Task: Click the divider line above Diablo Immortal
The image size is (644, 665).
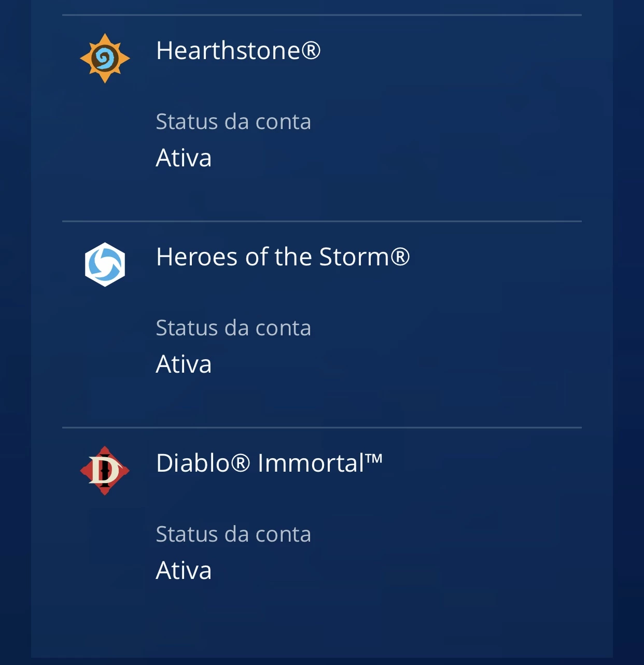Action: (322, 428)
